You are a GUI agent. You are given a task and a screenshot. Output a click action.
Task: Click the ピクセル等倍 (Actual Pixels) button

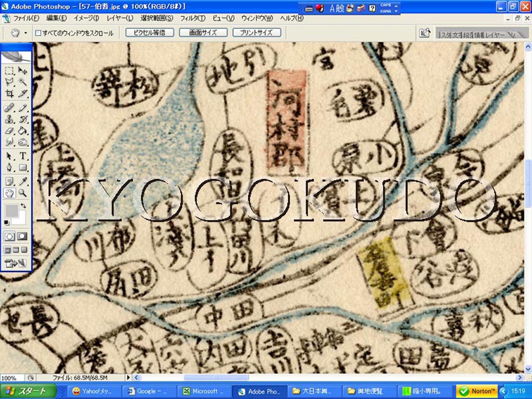pyautogui.click(x=150, y=33)
